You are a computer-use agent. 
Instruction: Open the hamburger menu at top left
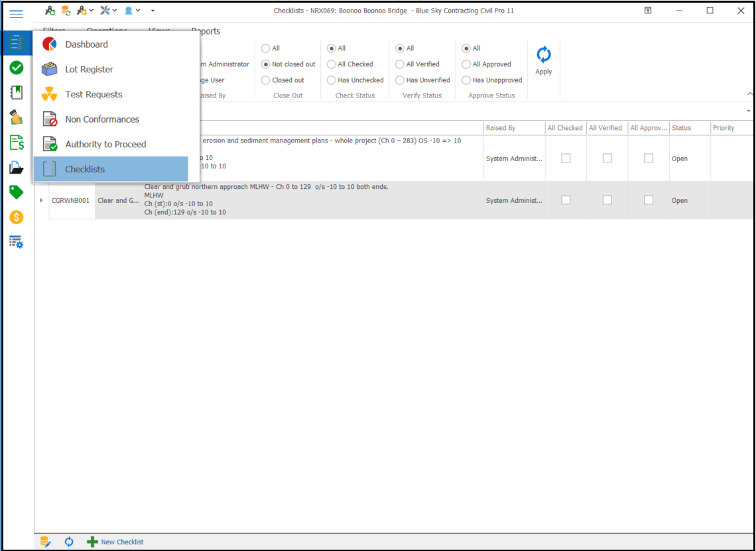(17, 13)
